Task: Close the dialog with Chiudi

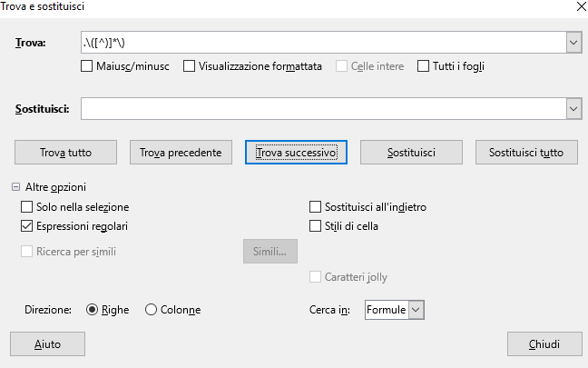Action: (x=544, y=344)
